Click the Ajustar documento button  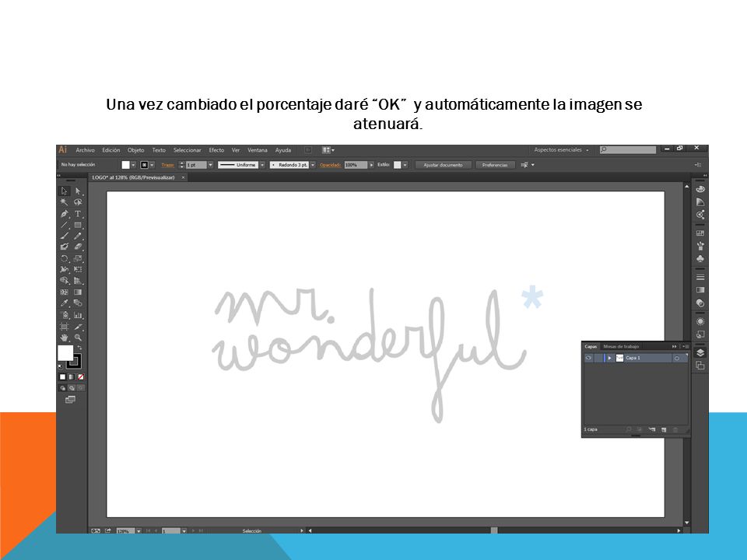pos(443,165)
